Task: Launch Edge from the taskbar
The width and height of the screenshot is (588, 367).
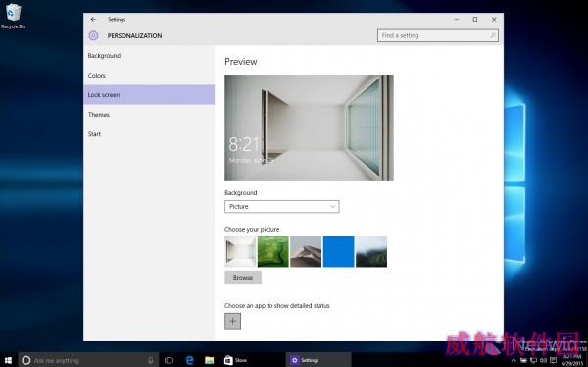Action: (190, 360)
